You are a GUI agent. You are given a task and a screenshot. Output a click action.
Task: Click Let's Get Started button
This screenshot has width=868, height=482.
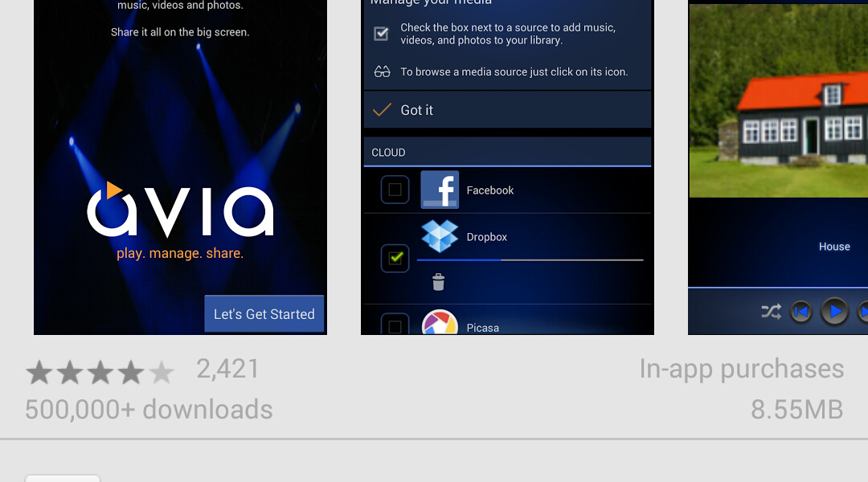(x=264, y=314)
